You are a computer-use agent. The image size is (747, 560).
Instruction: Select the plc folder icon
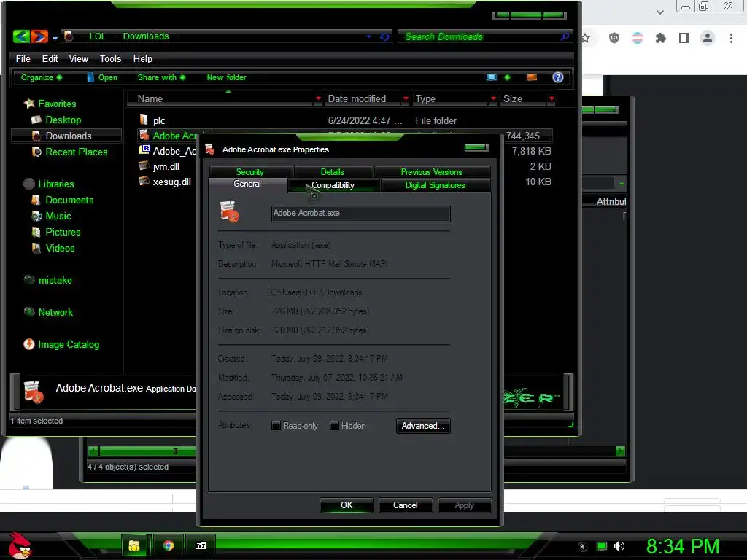(x=144, y=120)
